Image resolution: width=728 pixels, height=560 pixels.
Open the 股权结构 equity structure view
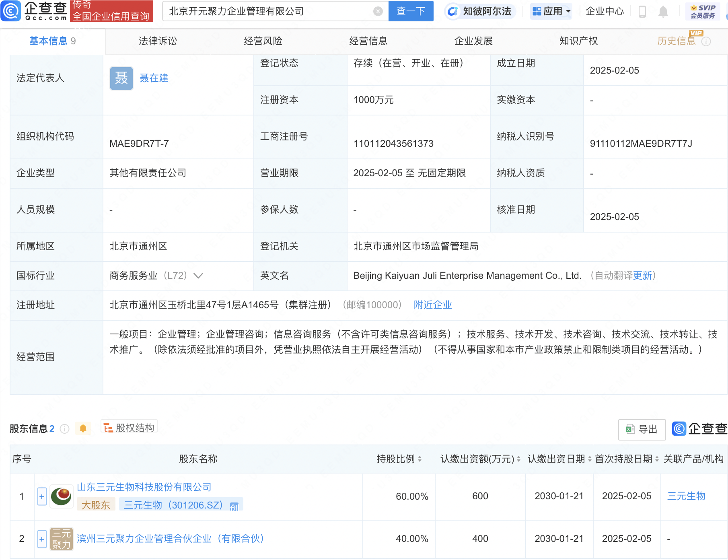(129, 428)
